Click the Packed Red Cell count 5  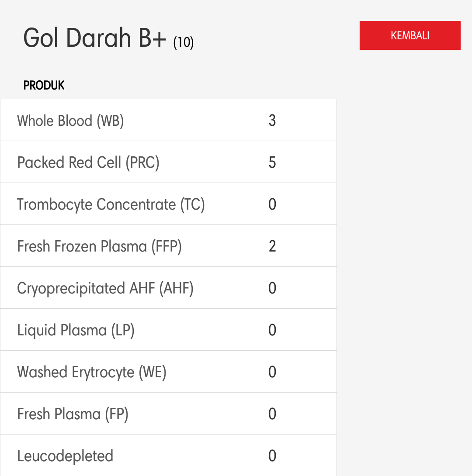pos(272,162)
